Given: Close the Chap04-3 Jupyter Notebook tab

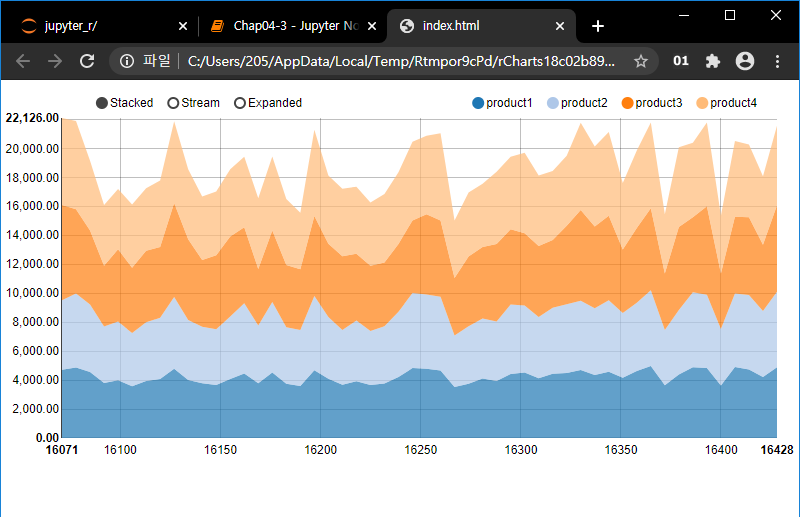Looking at the screenshot, I should pyautogui.click(x=372, y=26).
